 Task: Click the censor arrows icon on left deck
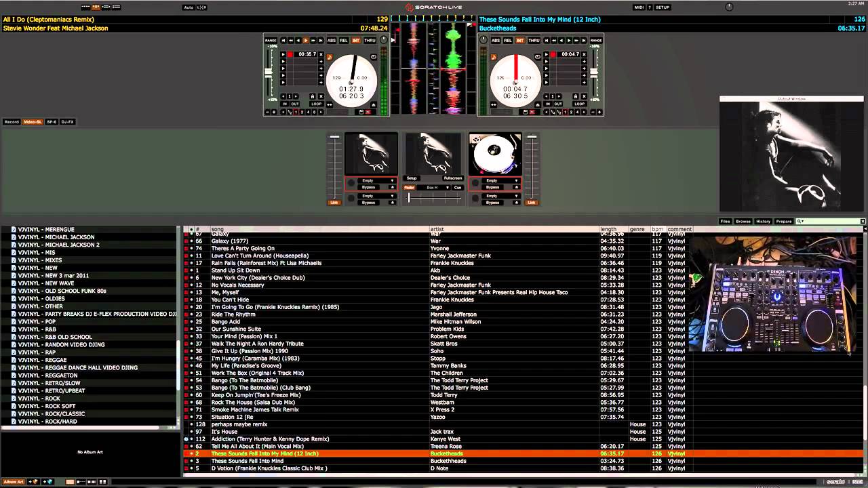coord(330,104)
